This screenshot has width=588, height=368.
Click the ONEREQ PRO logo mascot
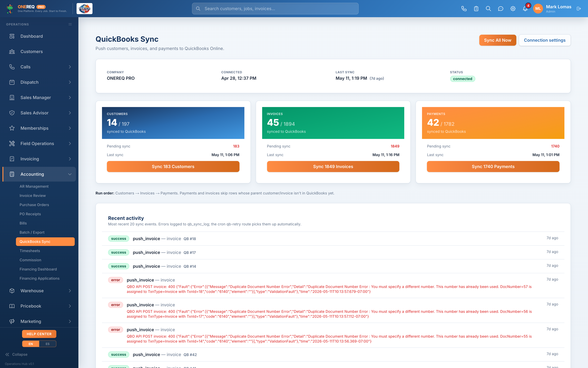click(x=10, y=9)
